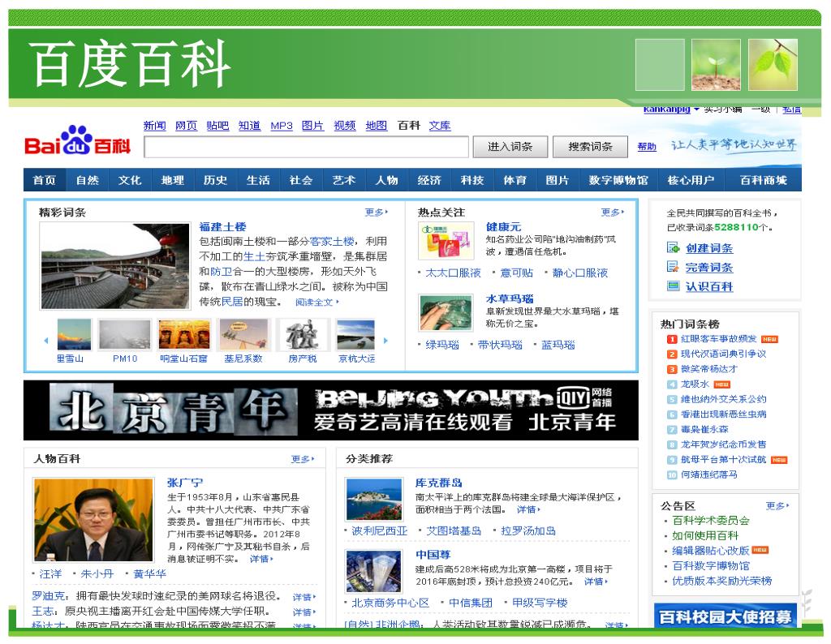
Task: Open the 水草玛瑙 image
Action: click(446, 313)
